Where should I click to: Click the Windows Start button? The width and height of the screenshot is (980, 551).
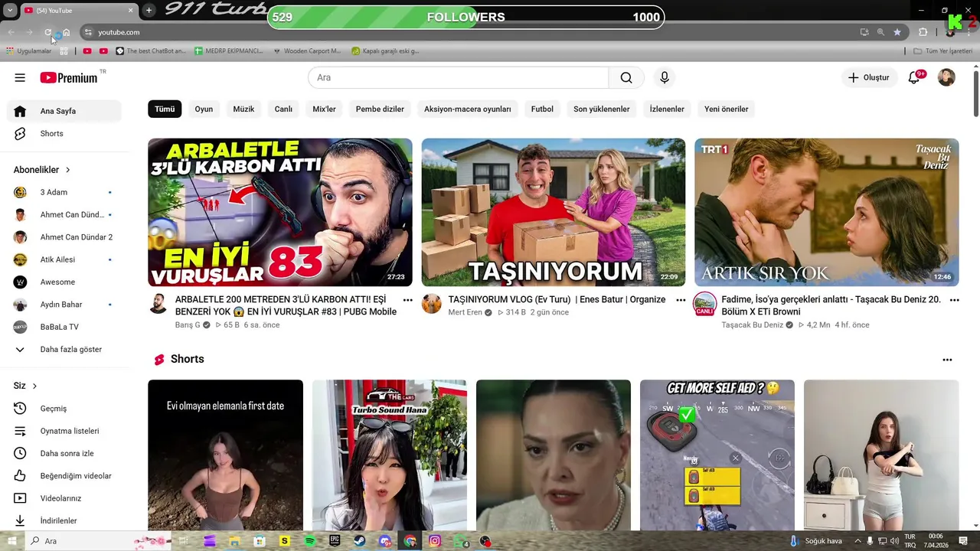(x=11, y=541)
